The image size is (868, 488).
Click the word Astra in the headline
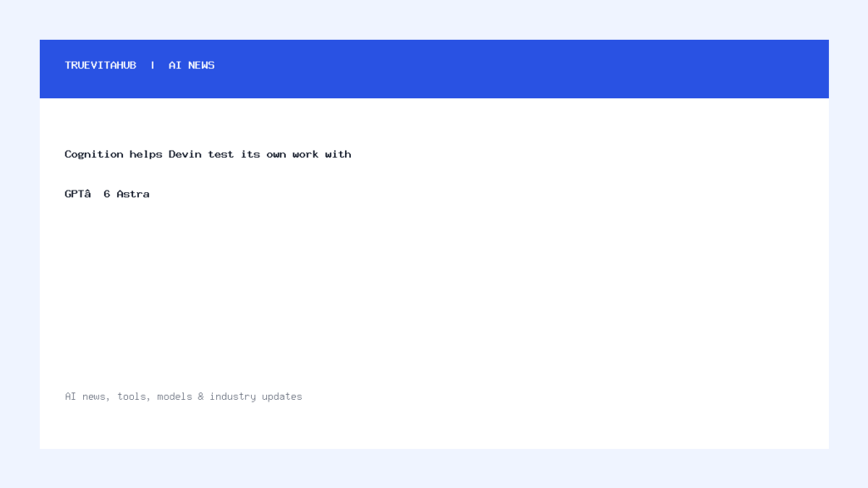pos(133,194)
